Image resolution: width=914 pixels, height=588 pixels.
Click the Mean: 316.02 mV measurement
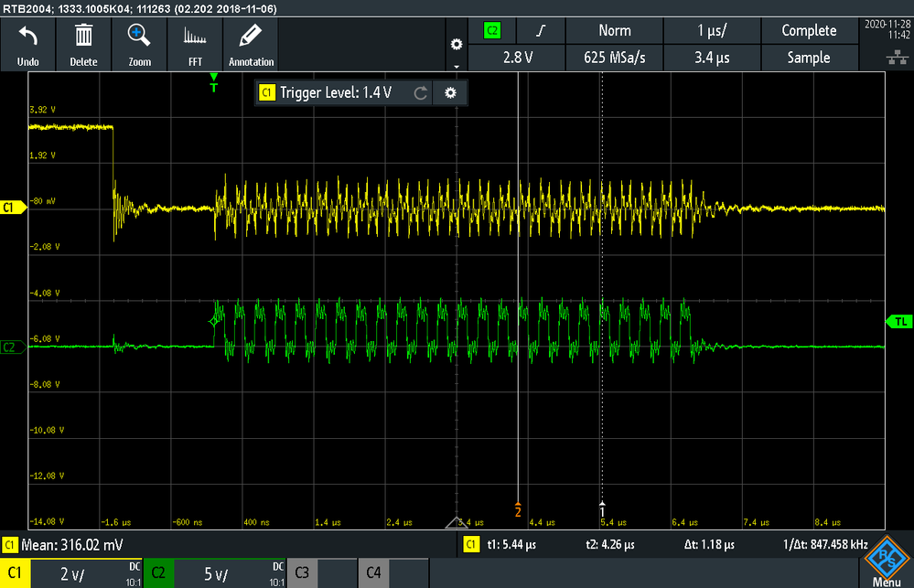[x=71, y=545]
